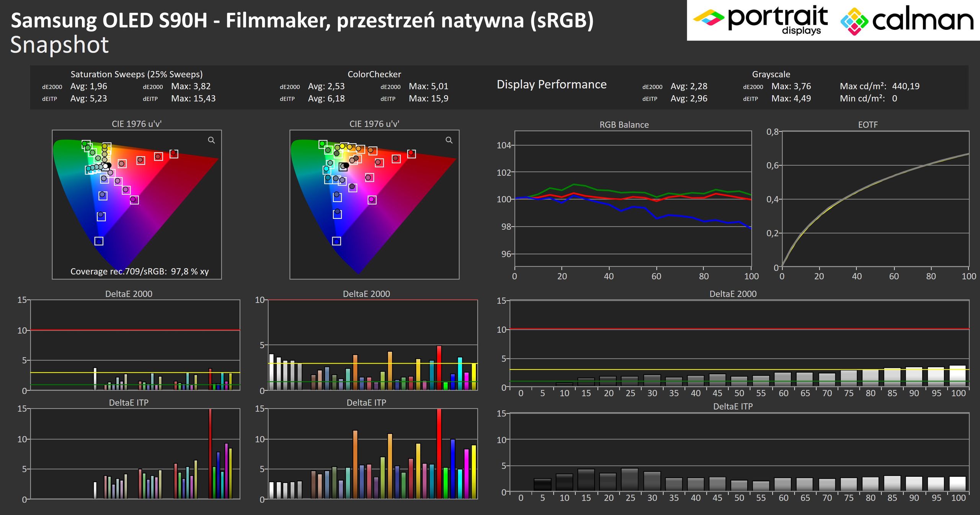Click the Min cd/m² value 0
The height and width of the screenshot is (515, 980).
pyautogui.click(x=895, y=99)
